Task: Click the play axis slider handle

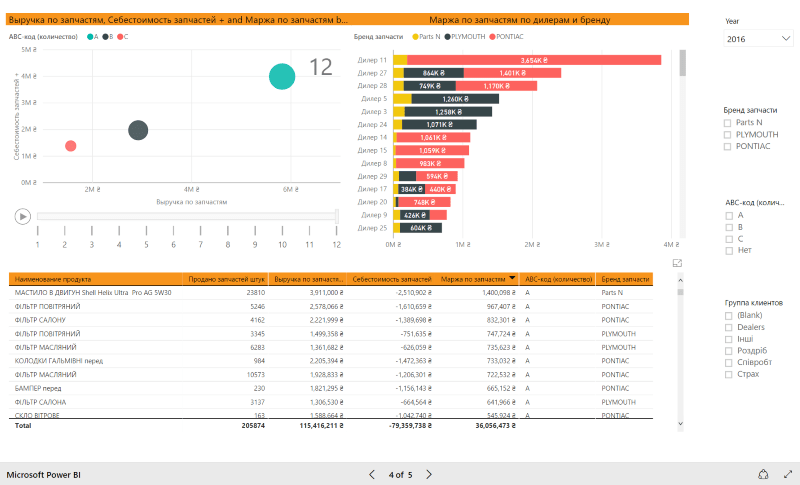Action: pyautogui.click(x=337, y=216)
